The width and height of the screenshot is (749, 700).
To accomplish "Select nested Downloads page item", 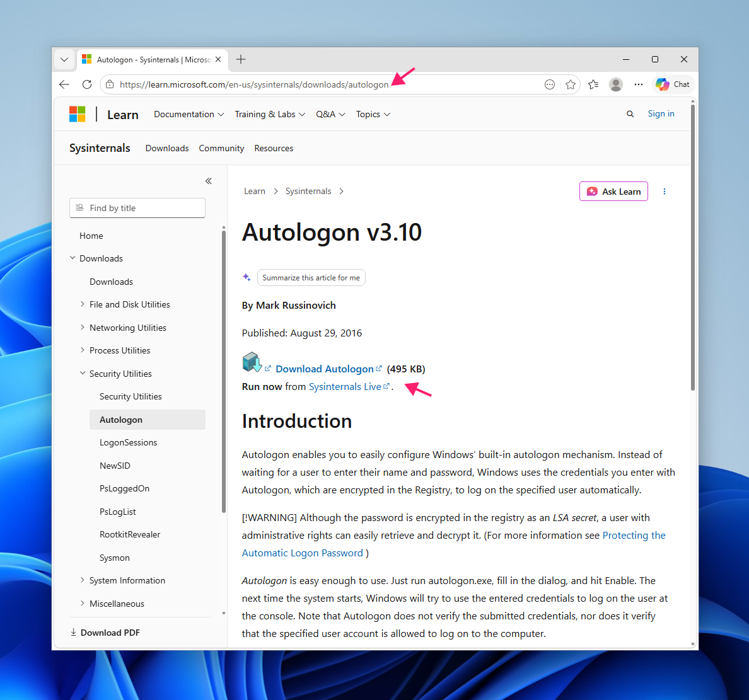I will tap(112, 282).
